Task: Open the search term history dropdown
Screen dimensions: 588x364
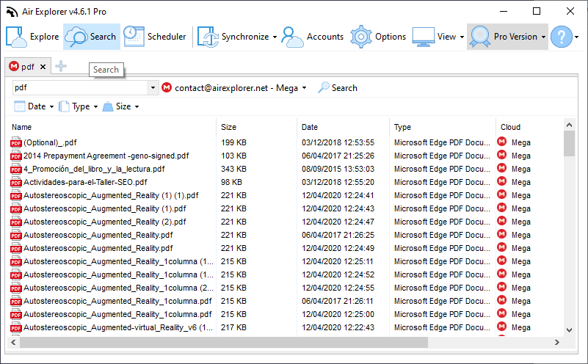Action: [x=153, y=88]
